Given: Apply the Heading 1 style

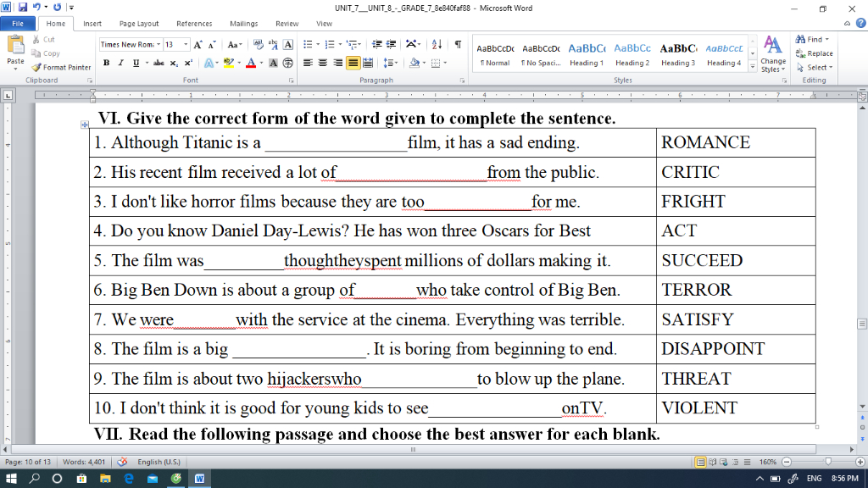Looking at the screenshot, I should coord(587,55).
